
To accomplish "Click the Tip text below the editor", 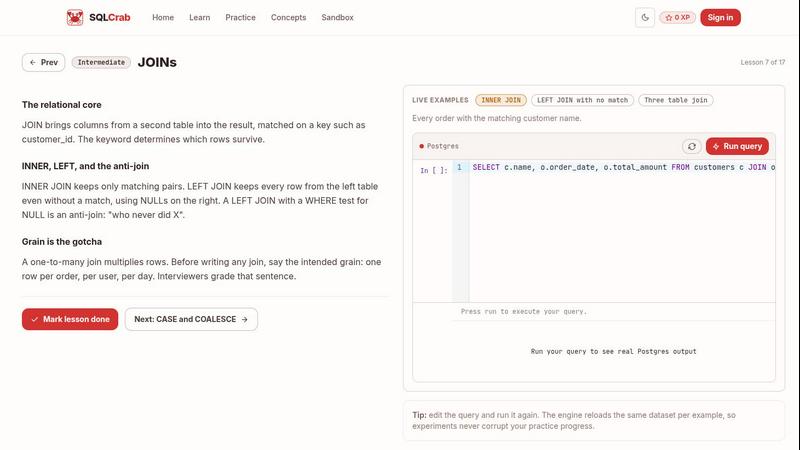I will click(574, 420).
